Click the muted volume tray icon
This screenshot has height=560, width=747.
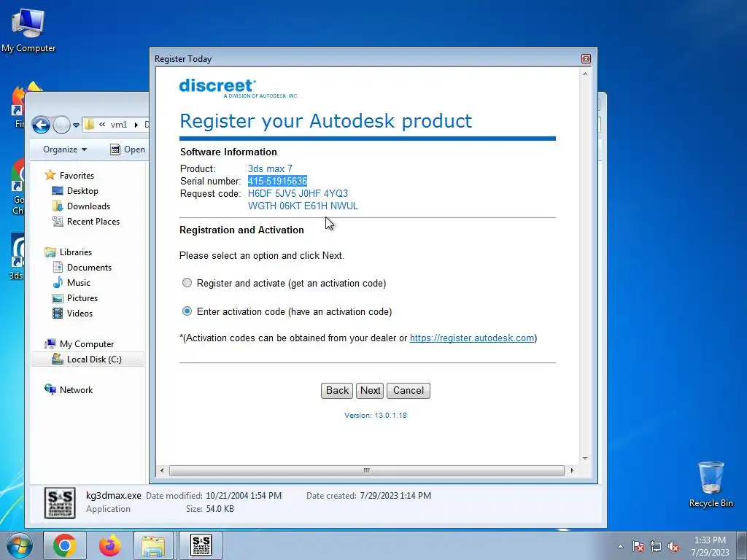point(673,546)
